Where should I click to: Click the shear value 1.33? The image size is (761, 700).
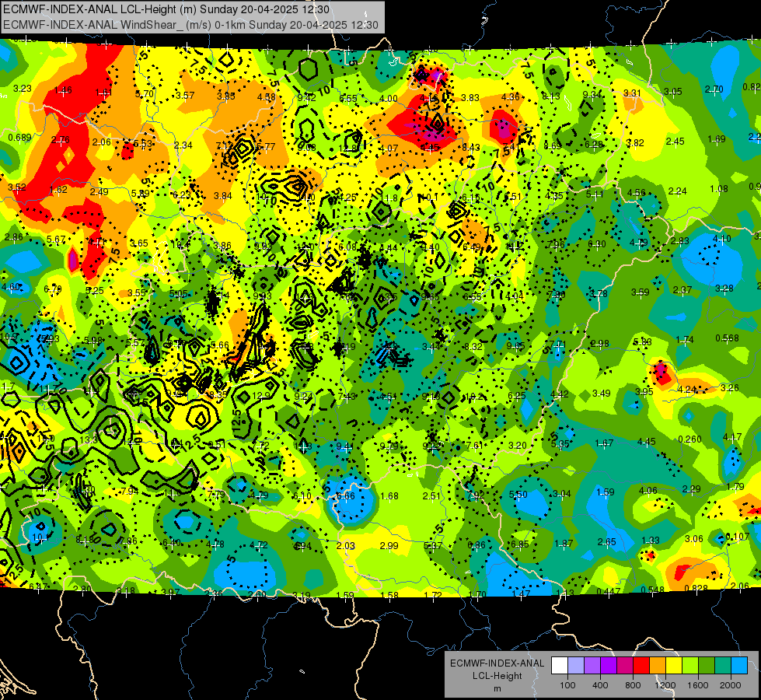tap(651, 541)
